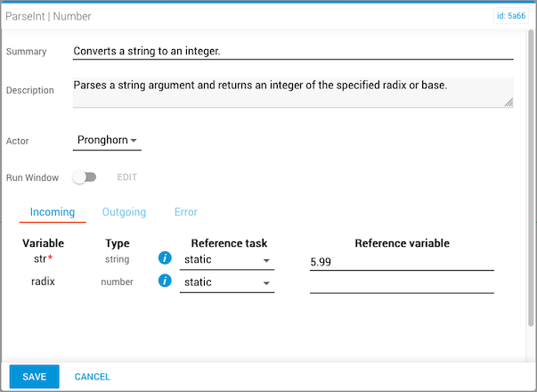
Task: Click the EDIT link beside Run Window
Action: point(127,177)
